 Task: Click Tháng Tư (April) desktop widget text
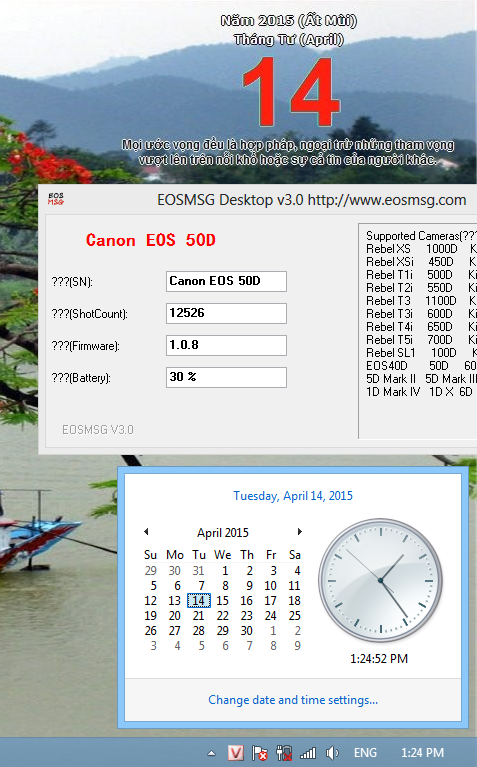tap(289, 40)
